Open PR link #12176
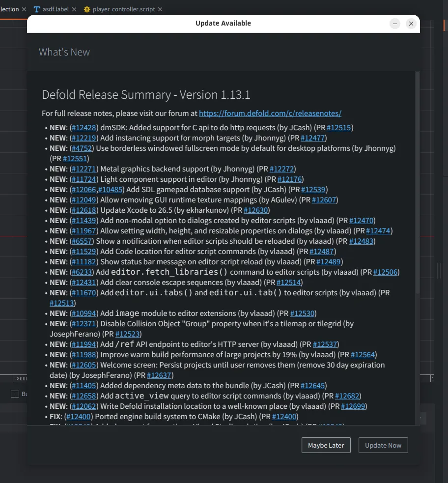 click(290, 179)
